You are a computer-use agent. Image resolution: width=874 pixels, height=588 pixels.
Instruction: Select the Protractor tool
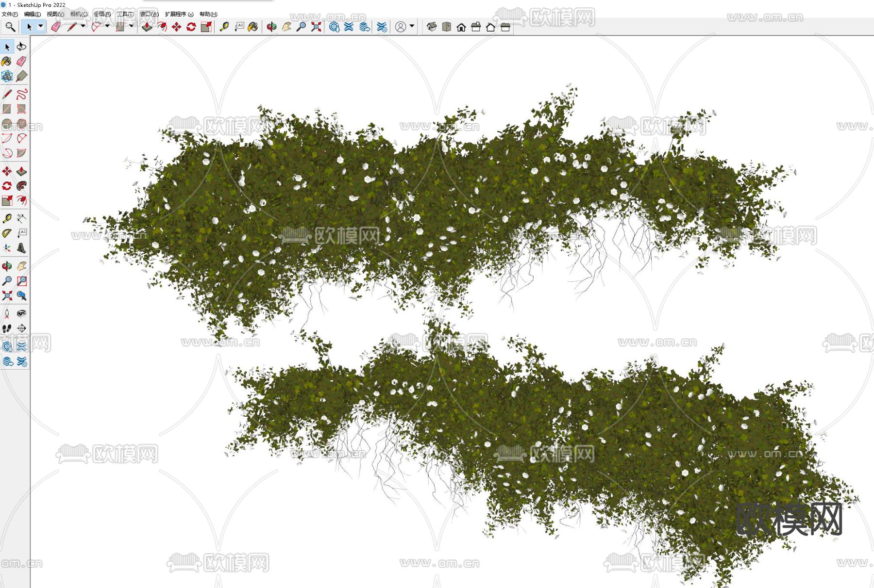7,233
